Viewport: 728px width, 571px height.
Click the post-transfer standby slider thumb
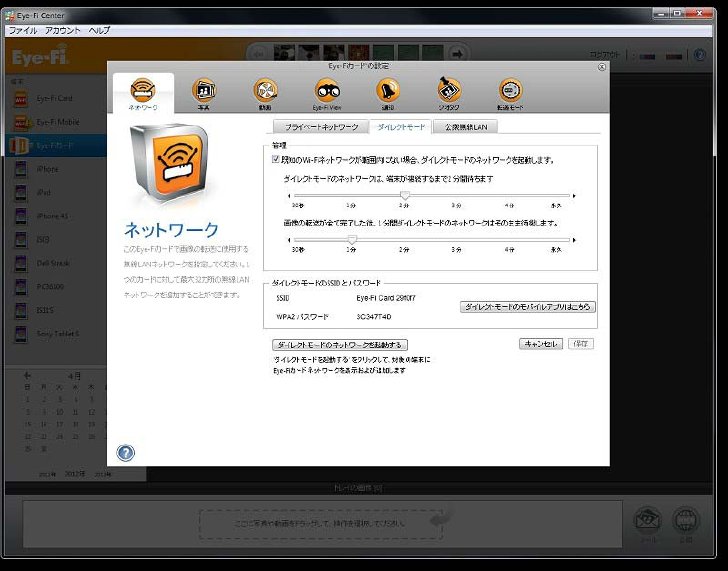352,240
